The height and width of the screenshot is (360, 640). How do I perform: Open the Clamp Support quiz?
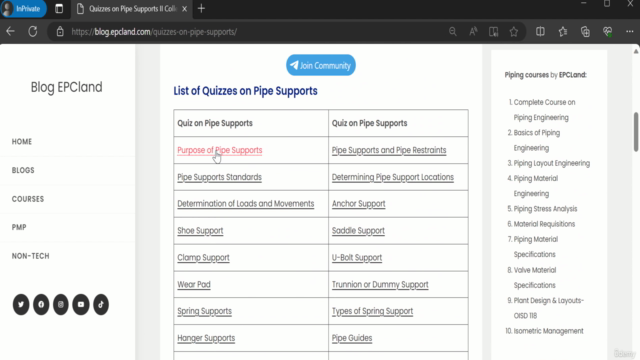[x=203, y=258]
